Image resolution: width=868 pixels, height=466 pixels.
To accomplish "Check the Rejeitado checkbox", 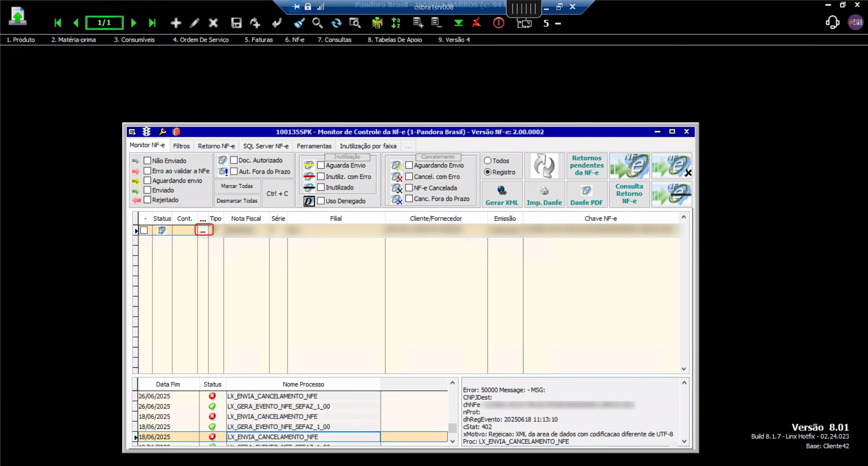I will 147,200.
